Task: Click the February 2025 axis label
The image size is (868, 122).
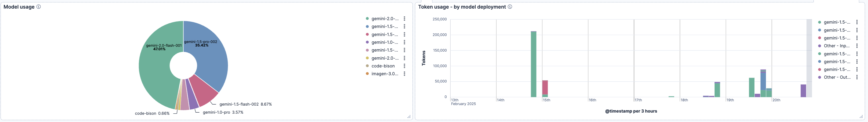Action: coord(463,104)
